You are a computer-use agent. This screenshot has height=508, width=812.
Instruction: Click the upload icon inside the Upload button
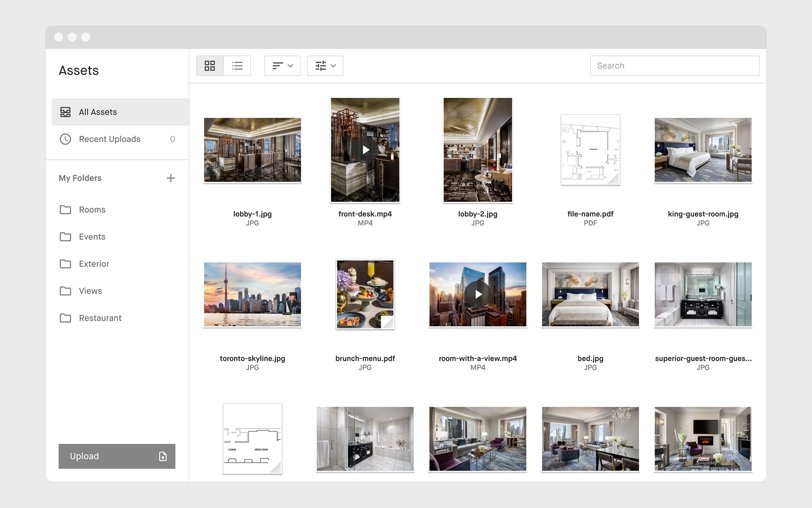pos(162,456)
